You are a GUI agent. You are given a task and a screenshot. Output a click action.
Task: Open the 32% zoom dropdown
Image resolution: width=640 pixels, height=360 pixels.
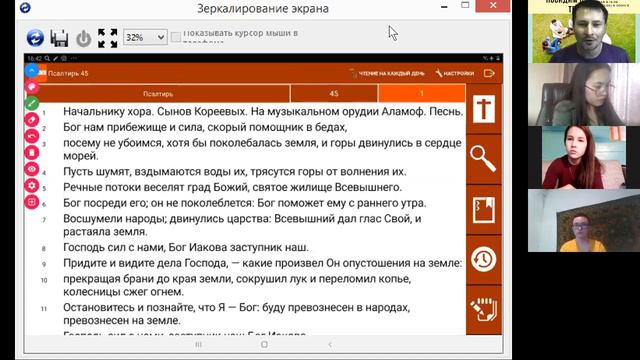click(145, 38)
